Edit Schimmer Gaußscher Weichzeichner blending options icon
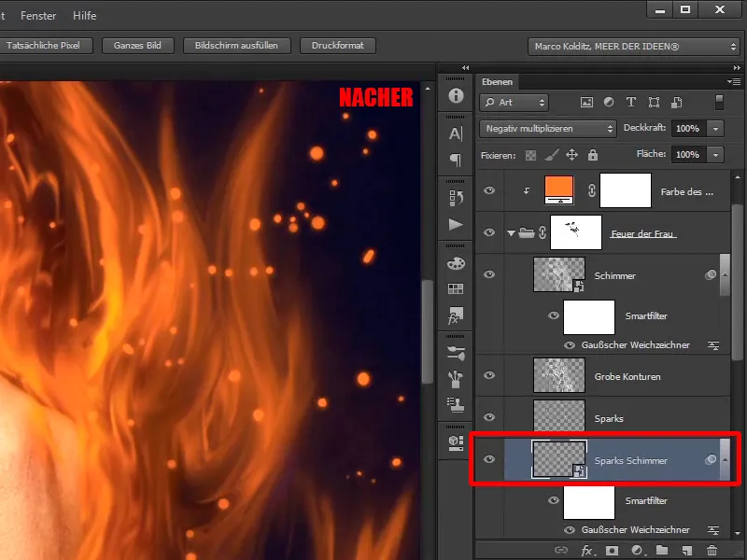 (713, 345)
